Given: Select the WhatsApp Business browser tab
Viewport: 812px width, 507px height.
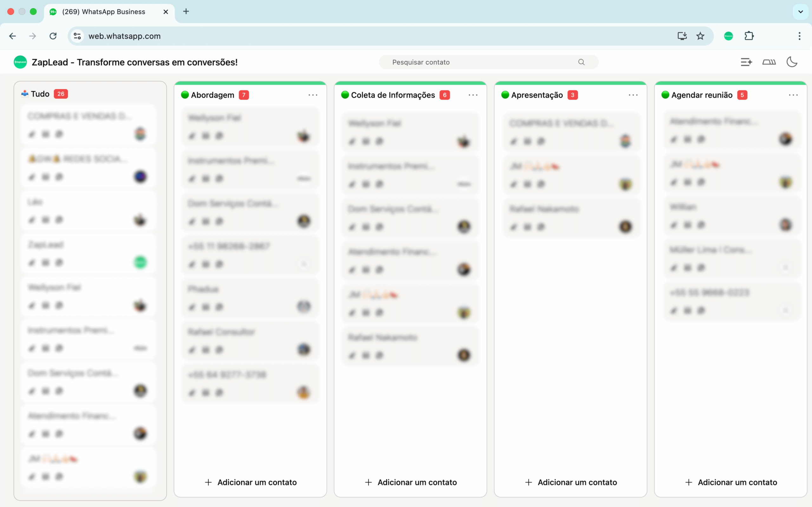Looking at the screenshot, I should 104,12.
